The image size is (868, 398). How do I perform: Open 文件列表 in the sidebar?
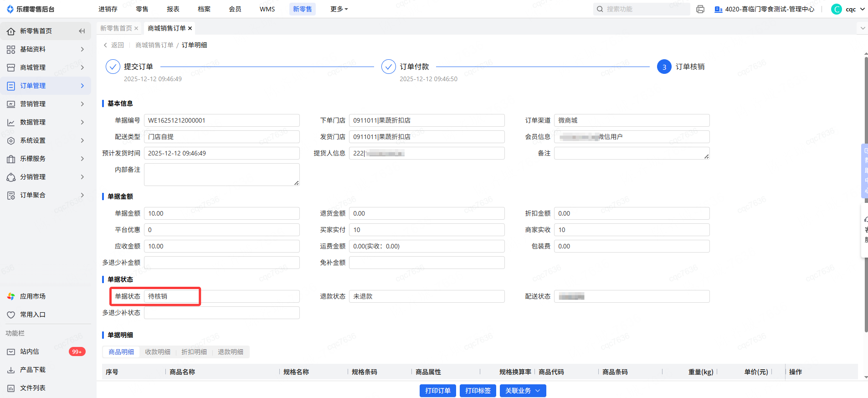(x=32, y=388)
